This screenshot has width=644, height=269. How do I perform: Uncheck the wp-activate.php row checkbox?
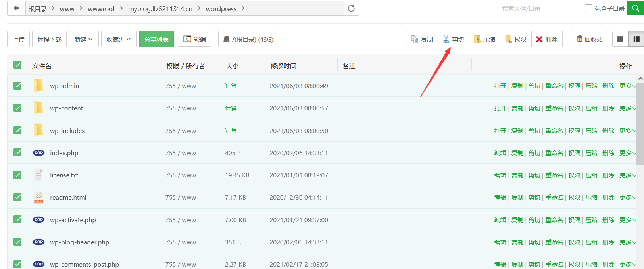pos(17,219)
